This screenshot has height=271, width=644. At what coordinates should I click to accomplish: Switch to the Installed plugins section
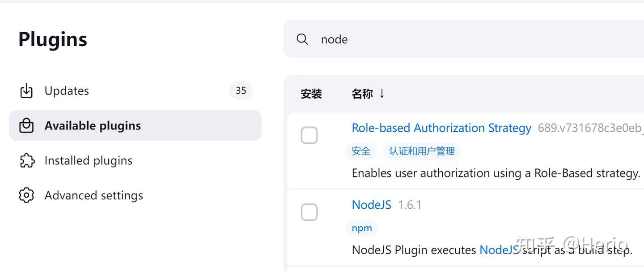88,160
